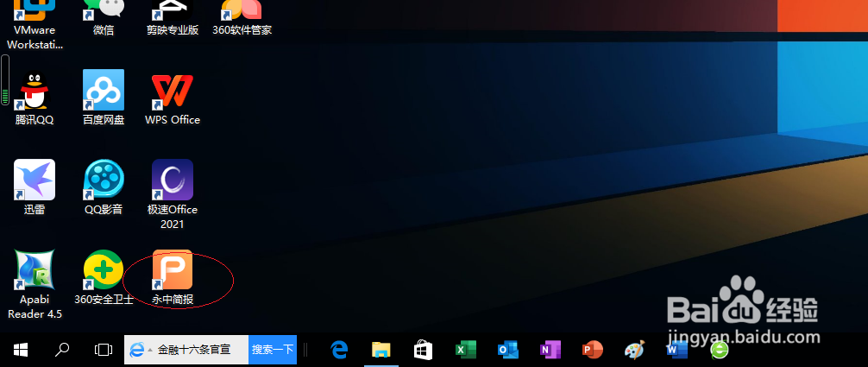Click the Apabi Reader 4.5 label

tap(35, 307)
